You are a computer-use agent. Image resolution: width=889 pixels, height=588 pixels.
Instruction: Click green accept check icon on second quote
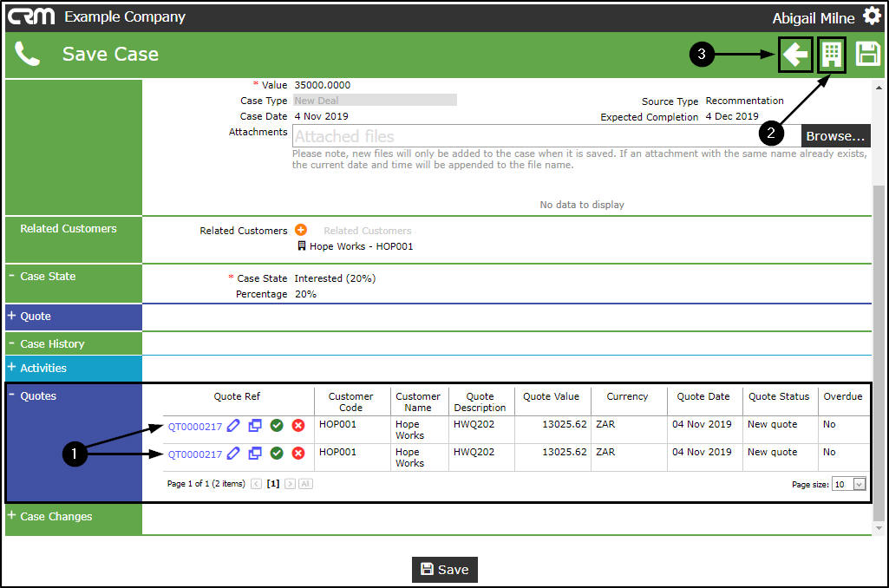pos(277,454)
